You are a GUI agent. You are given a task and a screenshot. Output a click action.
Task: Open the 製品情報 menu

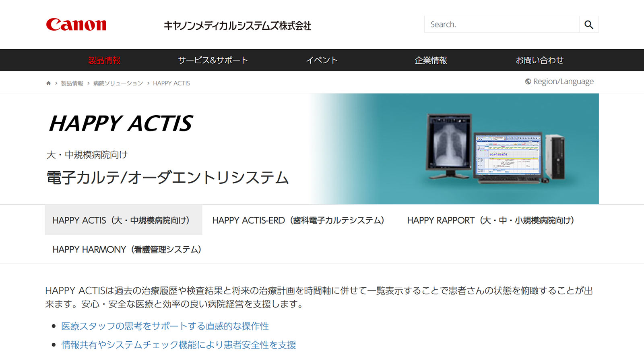(x=104, y=60)
